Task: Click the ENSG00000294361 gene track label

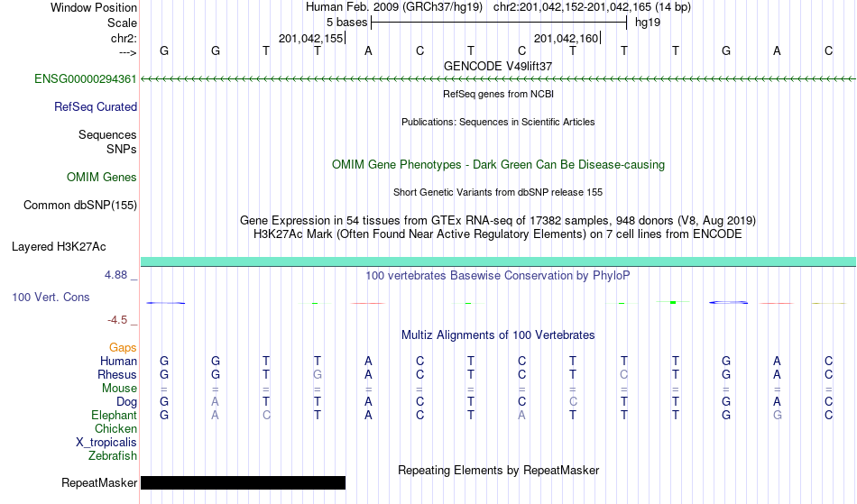Action: coord(86,79)
